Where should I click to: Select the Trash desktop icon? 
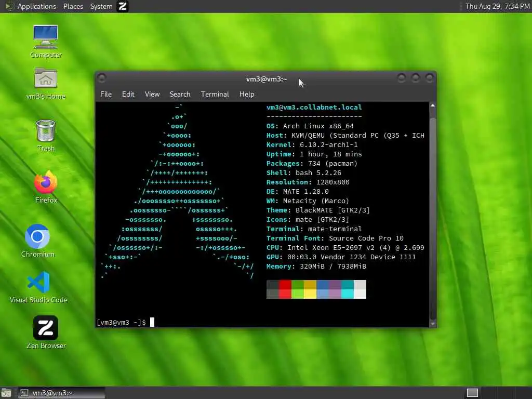click(46, 136)
